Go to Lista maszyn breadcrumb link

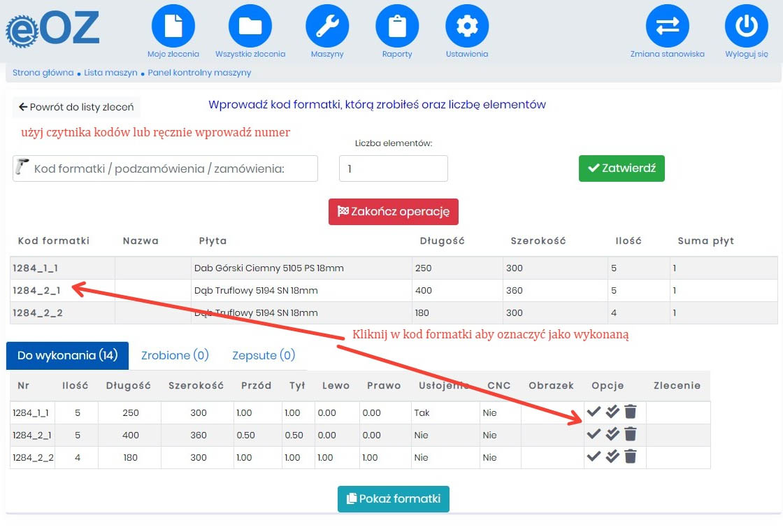[x=110, y=73]
